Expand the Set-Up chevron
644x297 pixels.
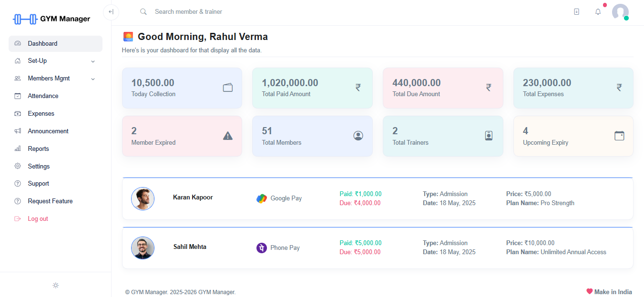tap(93, 61)
